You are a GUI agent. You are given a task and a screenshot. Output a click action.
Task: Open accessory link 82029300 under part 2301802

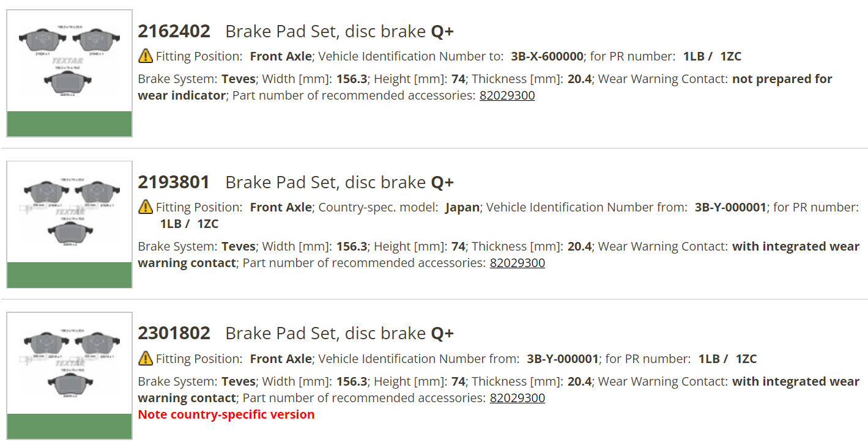517,398
